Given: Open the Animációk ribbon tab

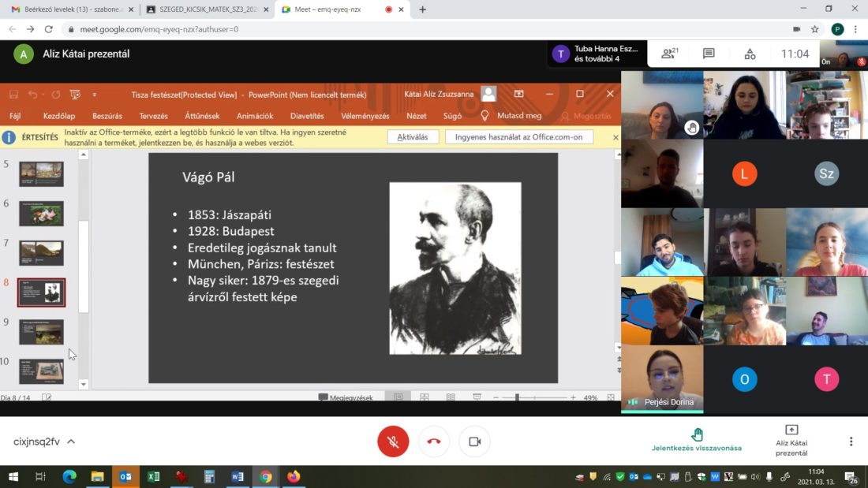Looking at the screenshot, I should click(255, 116).
